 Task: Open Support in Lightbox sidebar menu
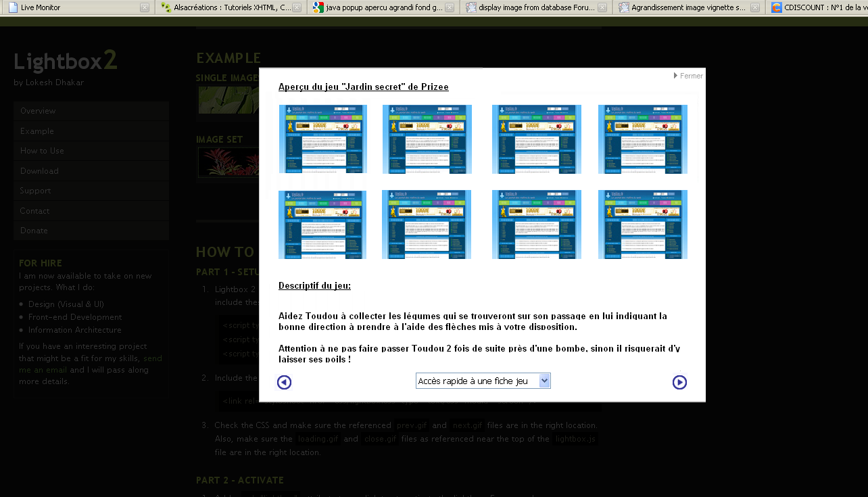(91, 191)
